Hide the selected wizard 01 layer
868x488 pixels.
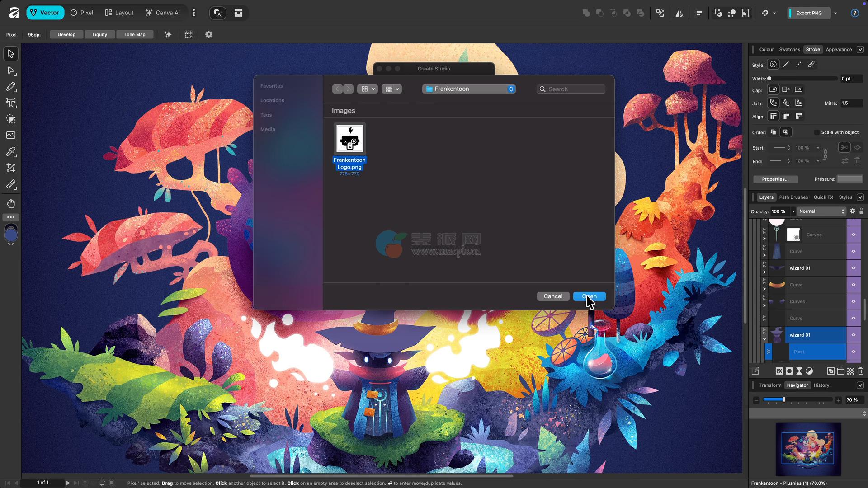(x=854, y=335)
